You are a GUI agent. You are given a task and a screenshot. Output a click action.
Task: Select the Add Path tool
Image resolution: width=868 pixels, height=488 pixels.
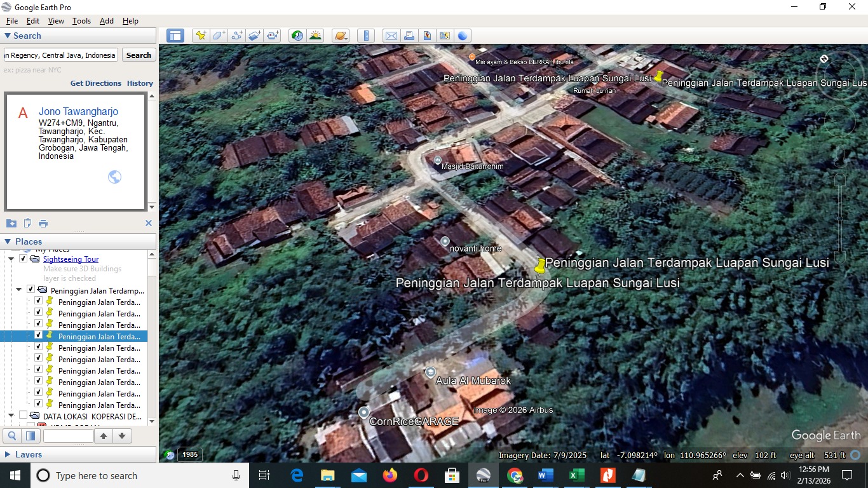[237, 36]
